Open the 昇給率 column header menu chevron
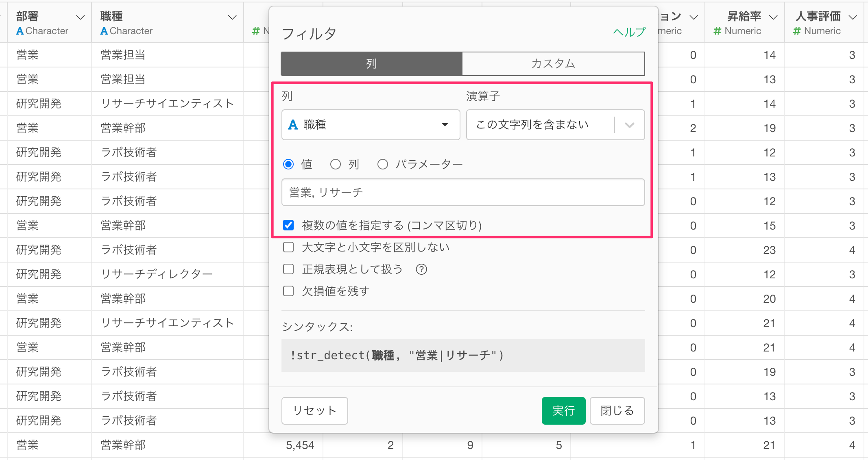 click(773, 17)
